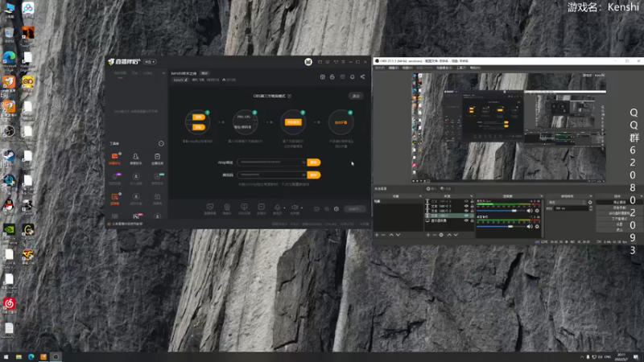The height and width of the screenshot is (362, 644).
Task: Add a source with plus icon in OBS Sources
Action: [428, 235]
